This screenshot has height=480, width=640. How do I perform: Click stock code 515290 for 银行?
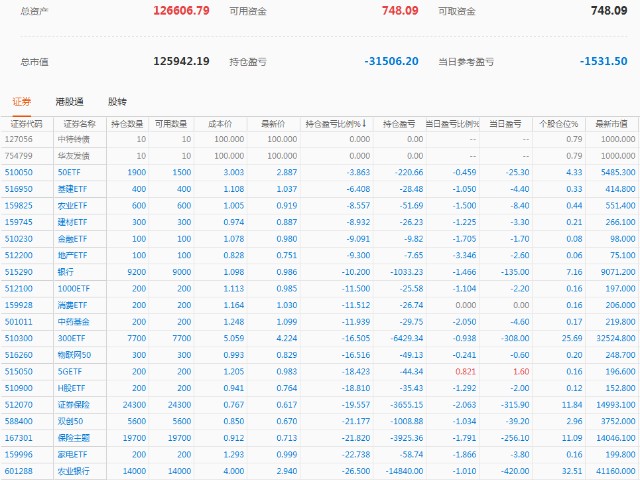[19, 271]
